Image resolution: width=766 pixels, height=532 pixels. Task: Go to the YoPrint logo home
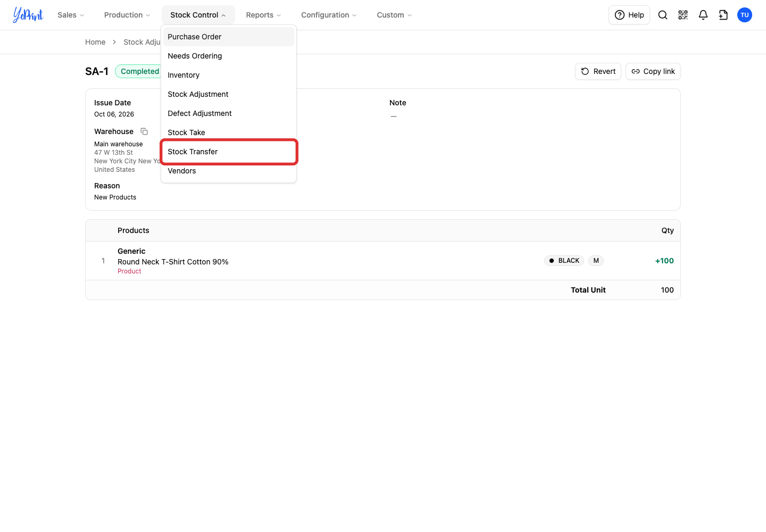coord(28,15)
